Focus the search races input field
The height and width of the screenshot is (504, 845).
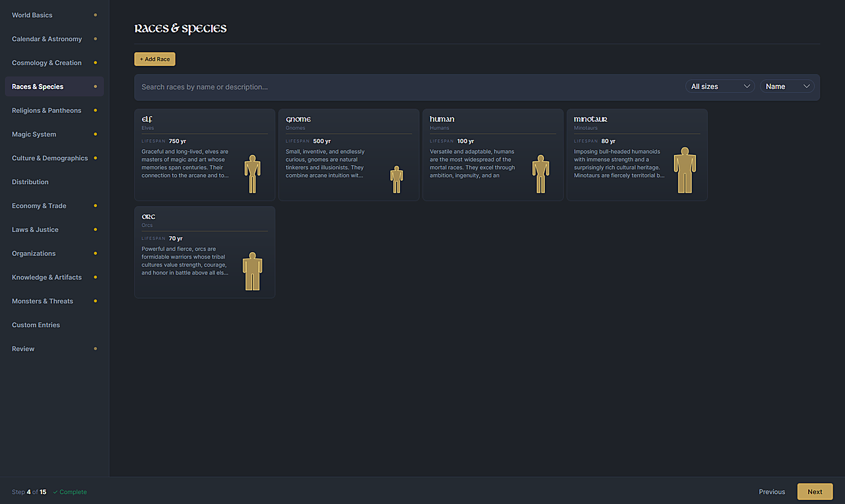pos(409,87)
